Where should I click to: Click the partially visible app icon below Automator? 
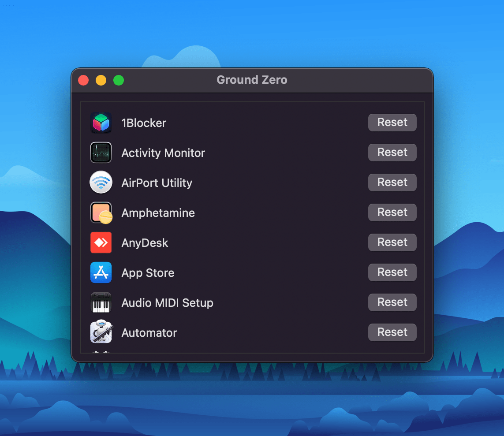(101, 353)
